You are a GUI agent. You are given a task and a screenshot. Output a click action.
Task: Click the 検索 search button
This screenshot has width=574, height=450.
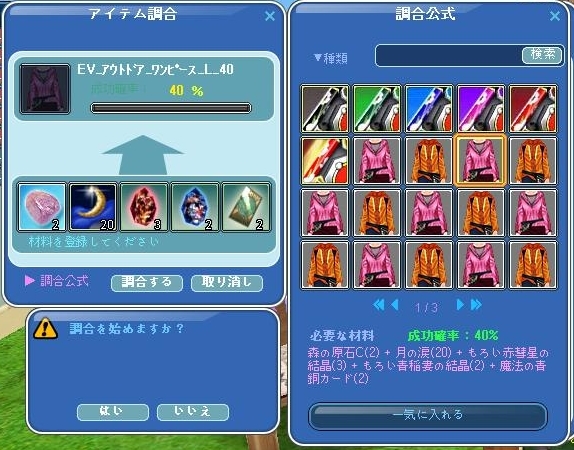[543, 55]
